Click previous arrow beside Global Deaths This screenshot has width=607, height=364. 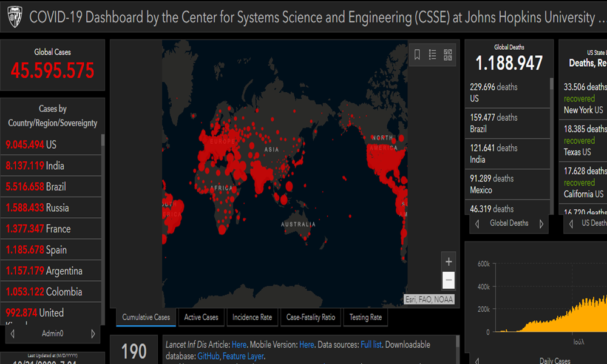[477, 223]
